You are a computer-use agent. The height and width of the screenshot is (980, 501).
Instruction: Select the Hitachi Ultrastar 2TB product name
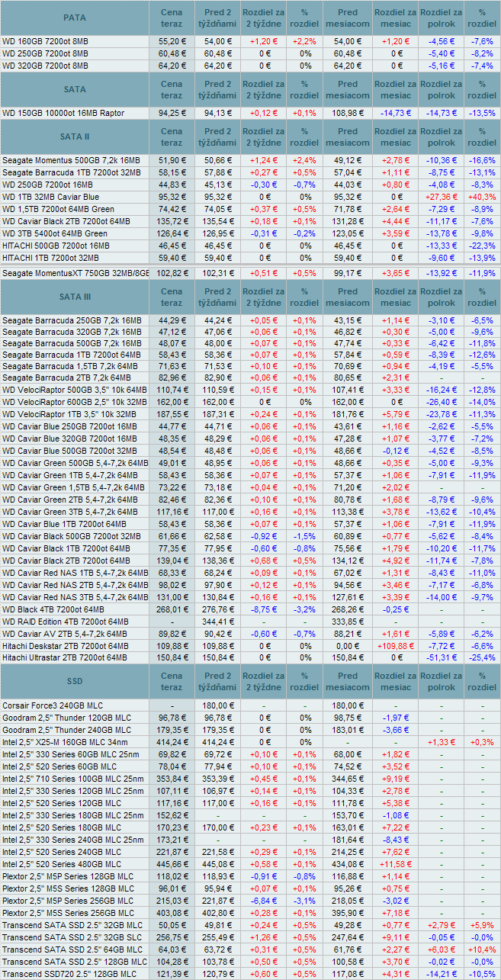pyautogui.click(x=65, y=657)
